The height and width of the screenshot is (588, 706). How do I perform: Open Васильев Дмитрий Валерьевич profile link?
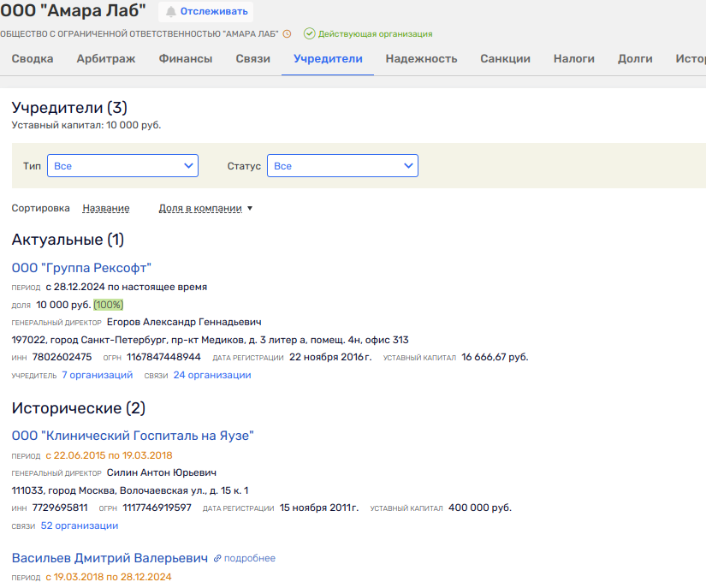coord(110,558)
